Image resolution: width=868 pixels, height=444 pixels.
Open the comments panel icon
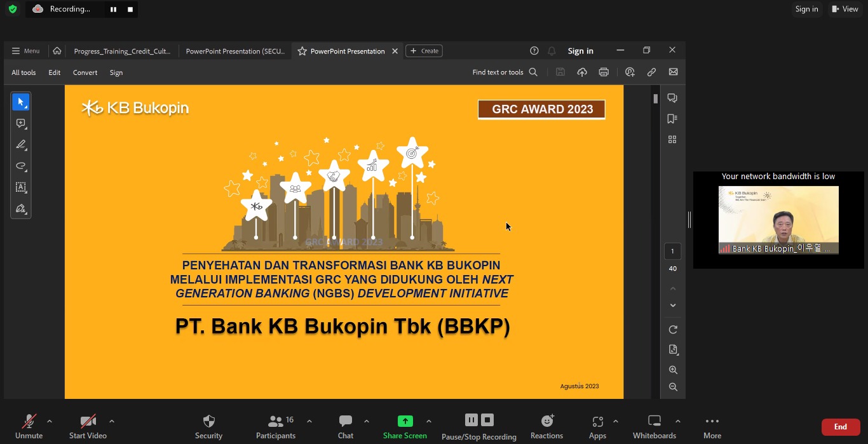(672, 98)
